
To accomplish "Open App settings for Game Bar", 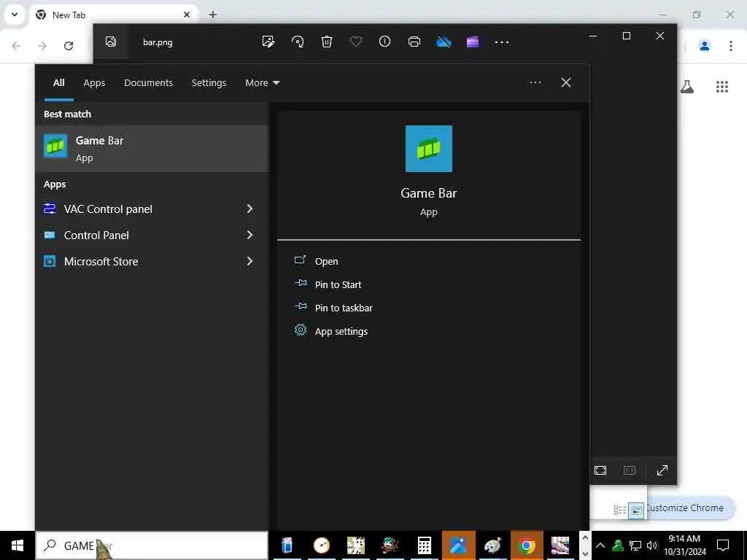I will (x=341, y=331).
